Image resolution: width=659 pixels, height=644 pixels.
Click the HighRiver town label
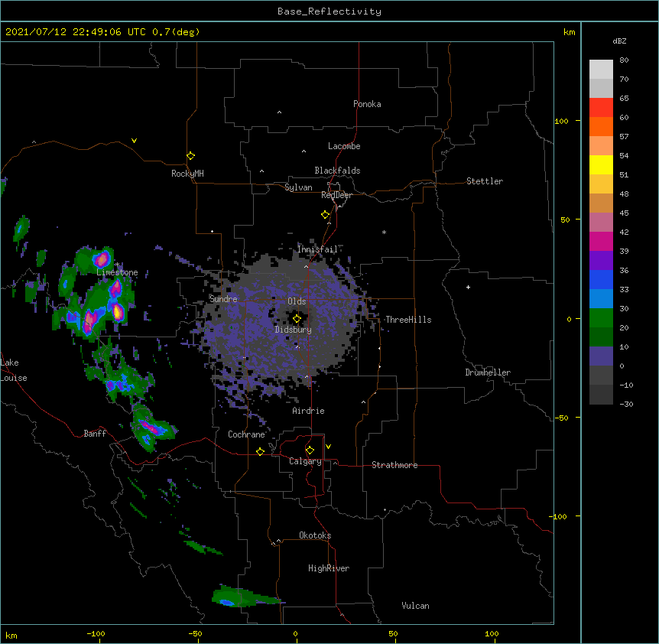click(x=329, y=568)
